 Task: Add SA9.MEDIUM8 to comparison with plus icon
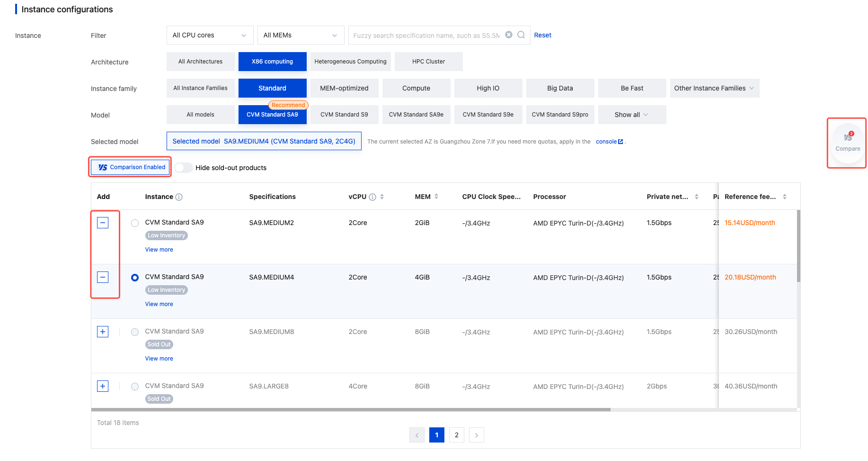click(103, 332)
